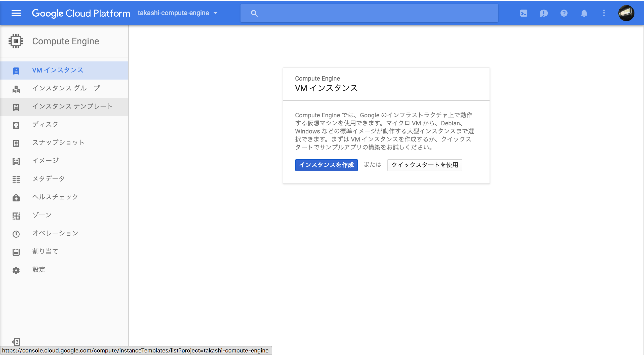
Task: Click the Compute Engine chip logo icon
Action: [16, 41]
